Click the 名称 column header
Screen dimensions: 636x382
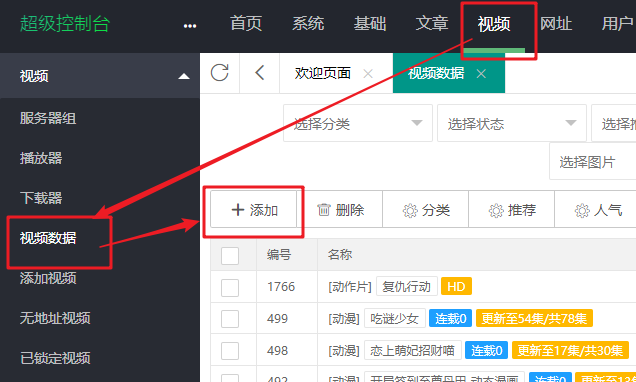(340, 255)
